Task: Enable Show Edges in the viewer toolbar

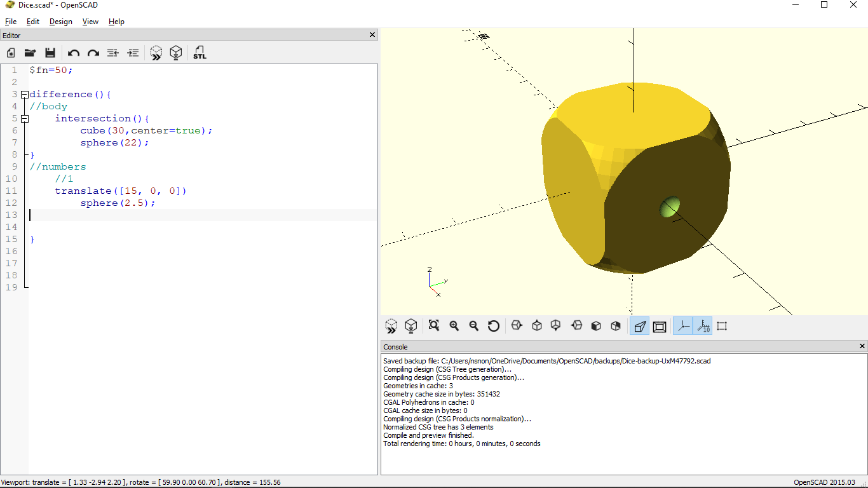Action: click(x=722, y=326)
